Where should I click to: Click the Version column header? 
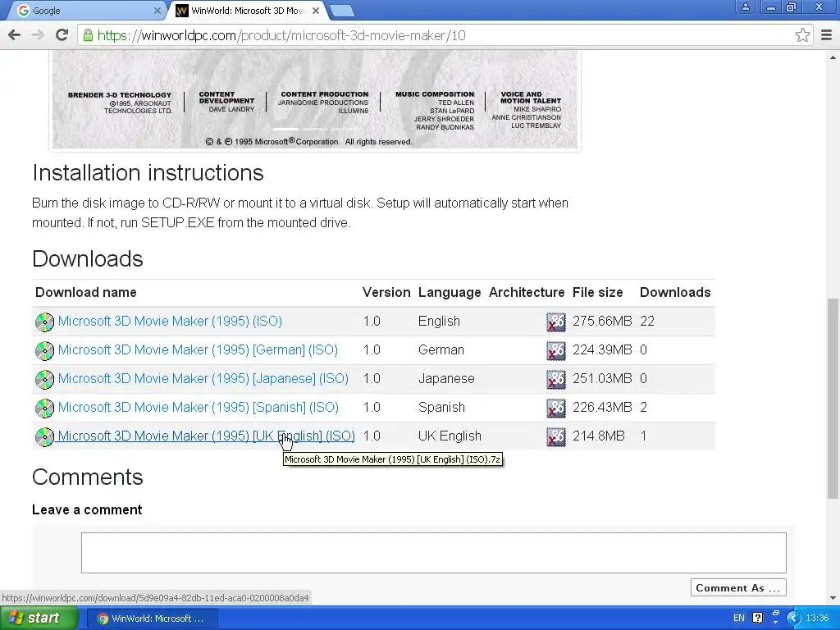[x=386, y=293]
